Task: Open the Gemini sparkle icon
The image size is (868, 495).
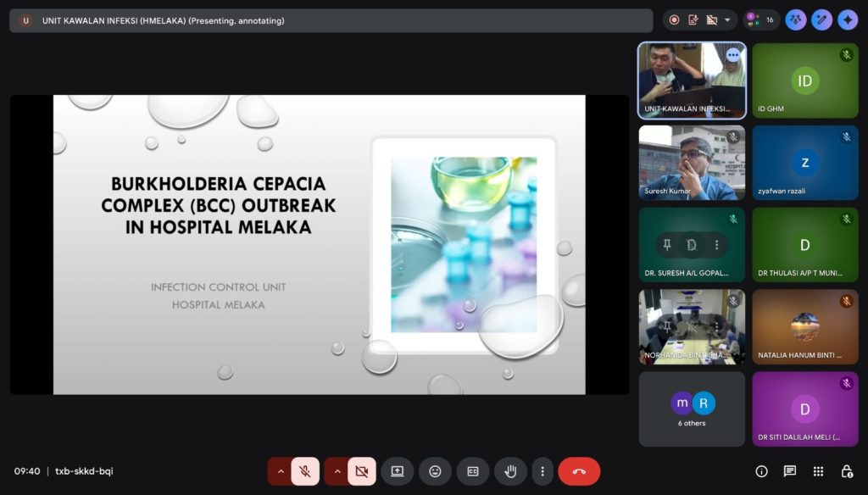Action: click(848, 19)
